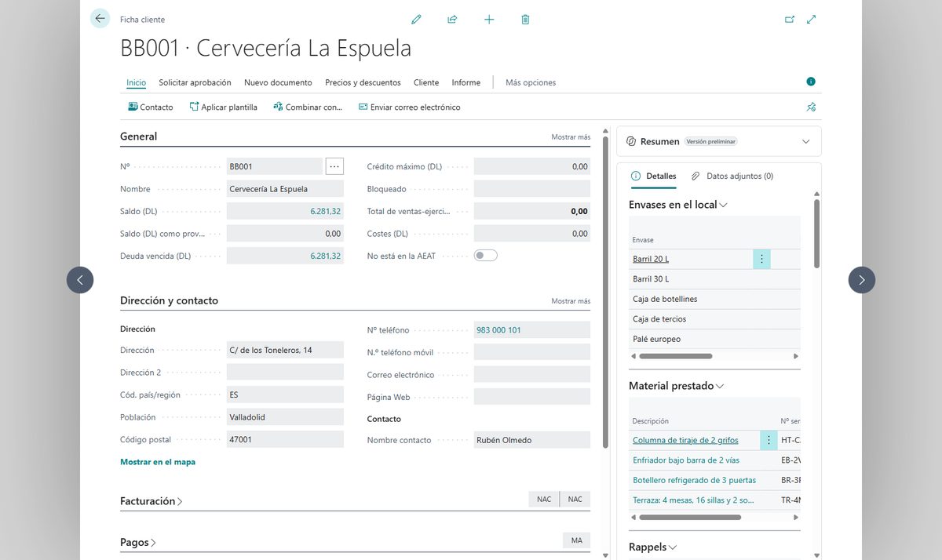Select the Caja de tercios row
Viewport: 942px width, 560px height.
tap(714, 319)
